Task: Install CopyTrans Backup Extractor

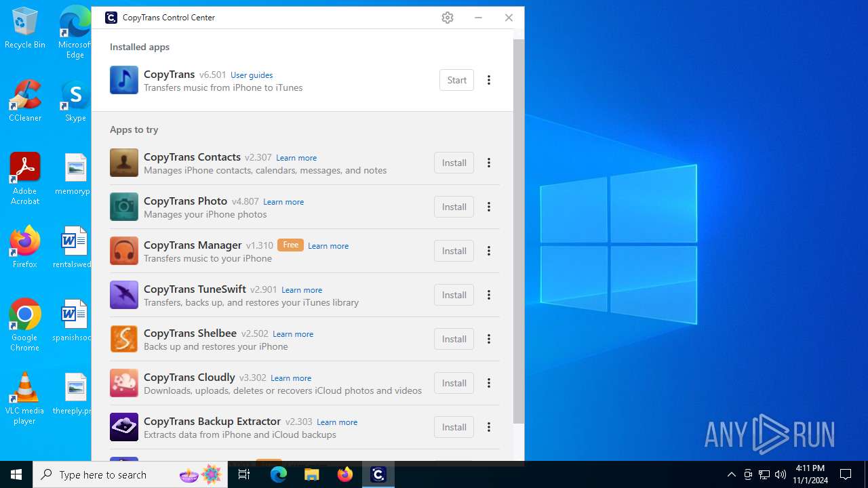Action: [x=454, y=427]
